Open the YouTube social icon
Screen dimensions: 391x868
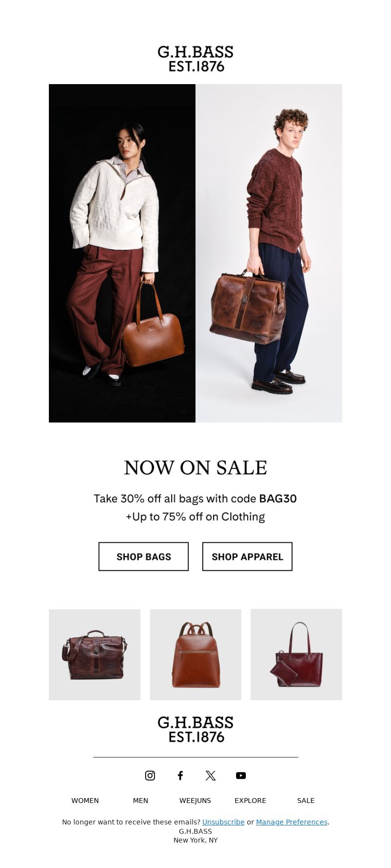pyautogui.click(x=241, y=776)
